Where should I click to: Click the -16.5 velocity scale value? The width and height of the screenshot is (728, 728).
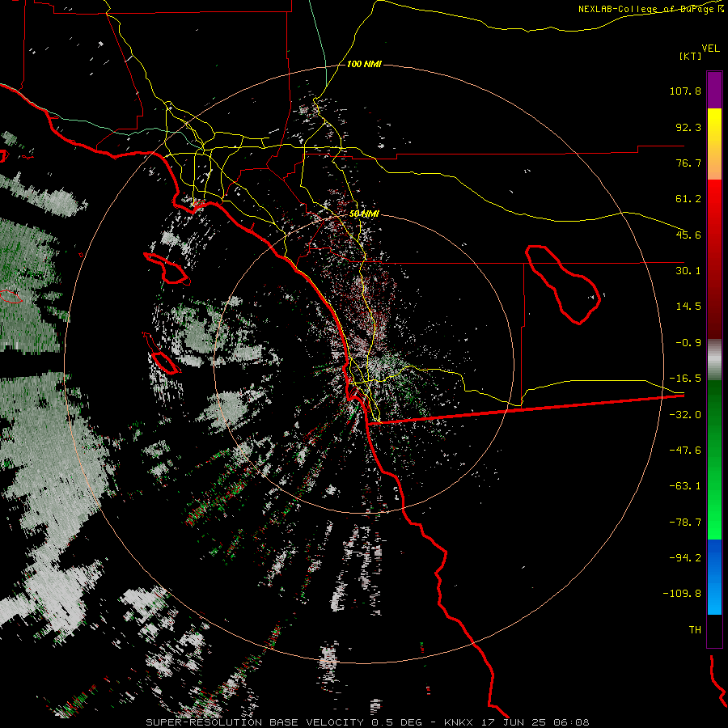click(685, 379)
